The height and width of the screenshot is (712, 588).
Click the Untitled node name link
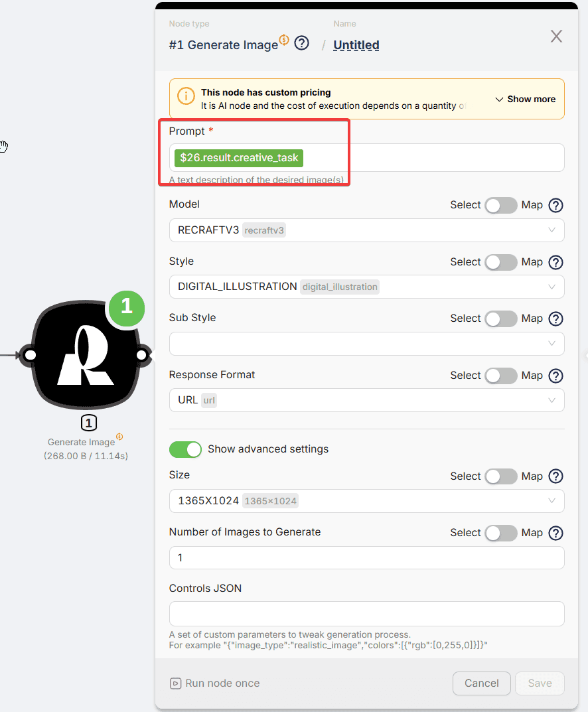tap(356, 45)
